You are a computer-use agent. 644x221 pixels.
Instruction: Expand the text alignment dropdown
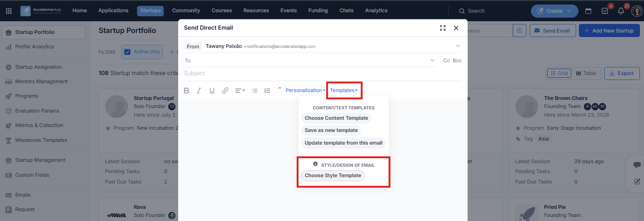[x=240, y=90]
